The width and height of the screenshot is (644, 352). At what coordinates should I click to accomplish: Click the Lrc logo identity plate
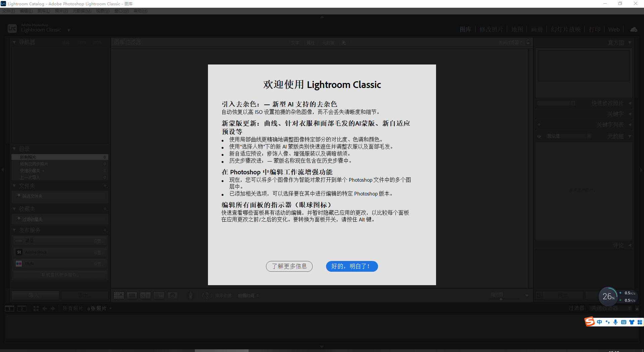(x=12, y=29)
